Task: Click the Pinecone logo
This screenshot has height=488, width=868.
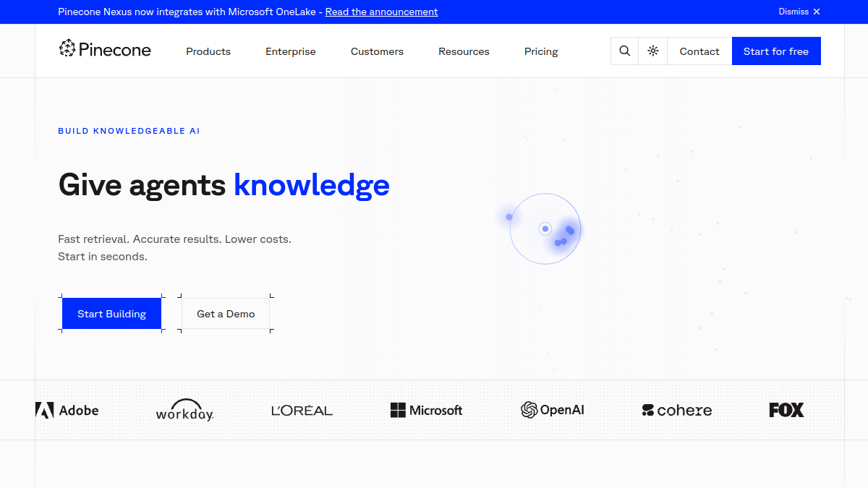Action: point(105,49)
